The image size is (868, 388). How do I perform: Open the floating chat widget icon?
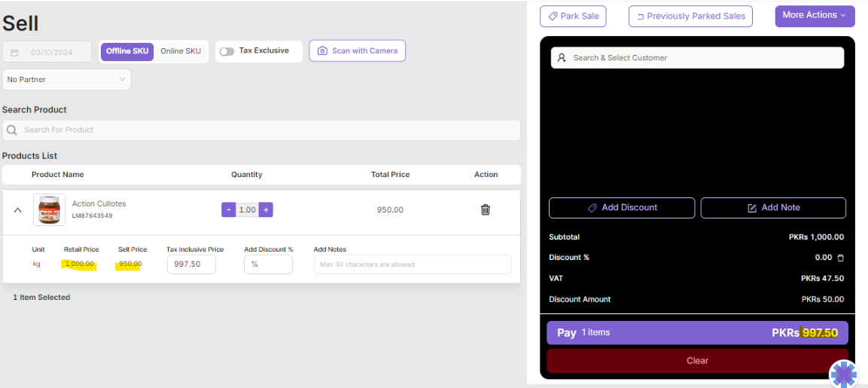(843, 374)
